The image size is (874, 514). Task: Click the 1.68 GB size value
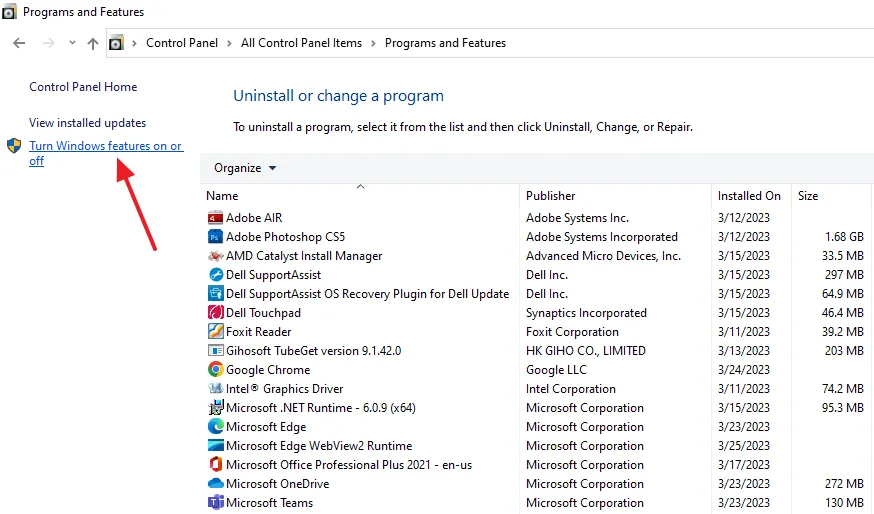point(844,237)
